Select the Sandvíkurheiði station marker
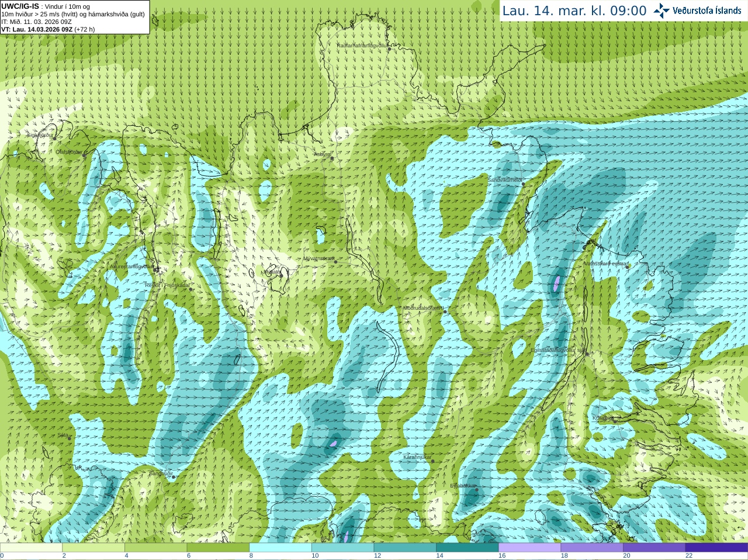This screenshot has width=748, height=560. (x=524, y=184)
